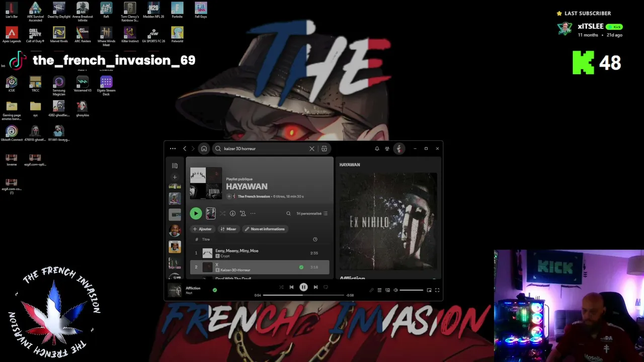This screenshot has width=644, height=362.
Task: Open the 'Ex Nihilo' album art in the side panel
Action: click(388, 222)
